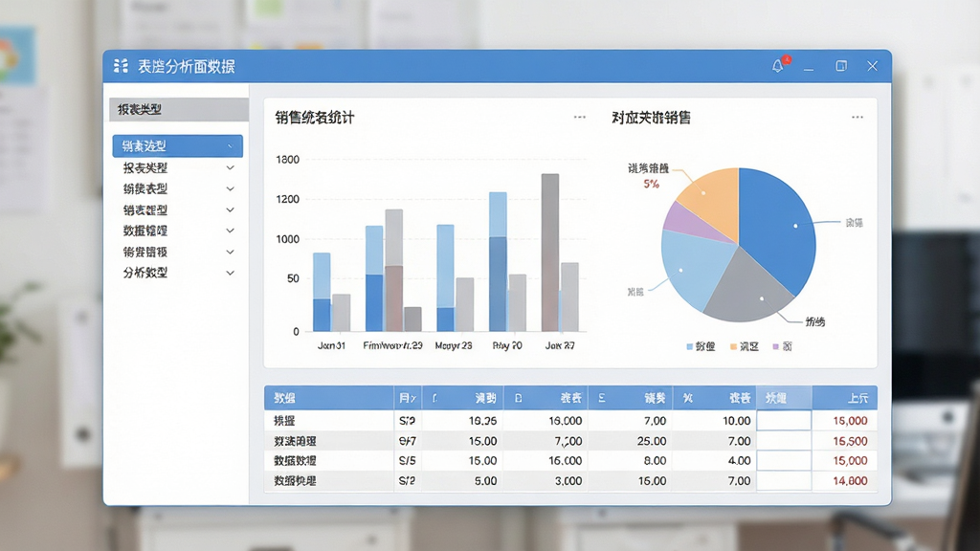The image size is (980, 551).
Task: Click the 4.00 table cell
Action: pyautogui.click(x=740, y=461)
